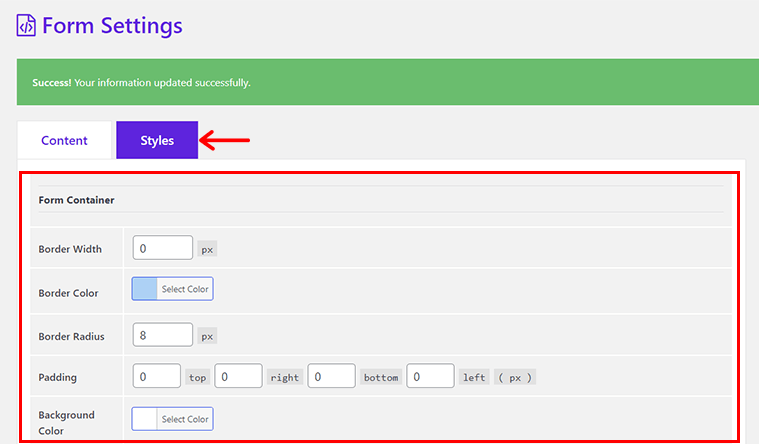Click the Border Radius label
The image size is (759, 444).
tap(71, 336)
